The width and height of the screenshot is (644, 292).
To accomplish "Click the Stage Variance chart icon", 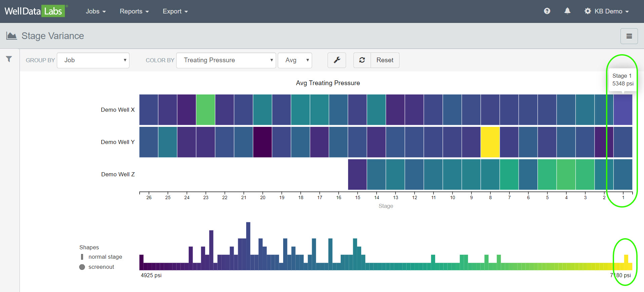I will (x=11, y=36).
